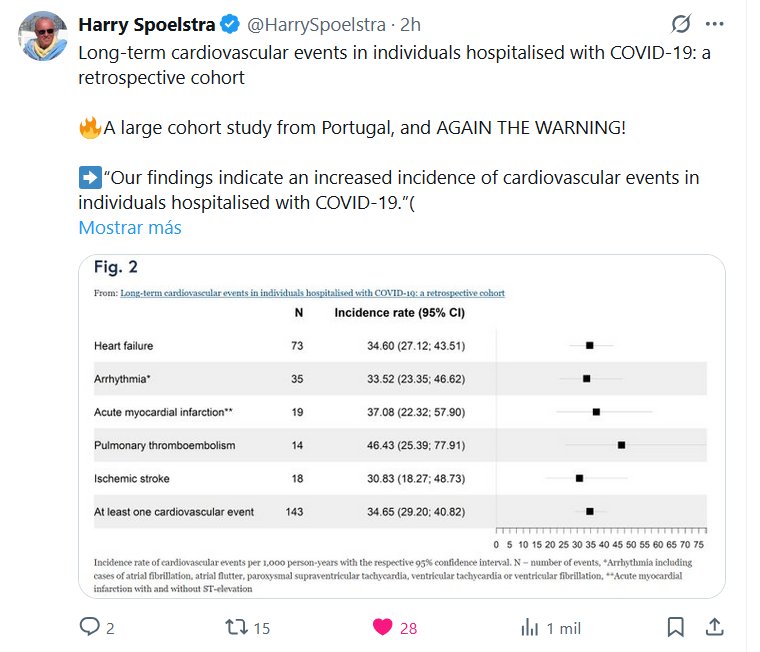The image size is (760, 652).
Task: Click the article title link in figure
Action: [x=312, y=293]
